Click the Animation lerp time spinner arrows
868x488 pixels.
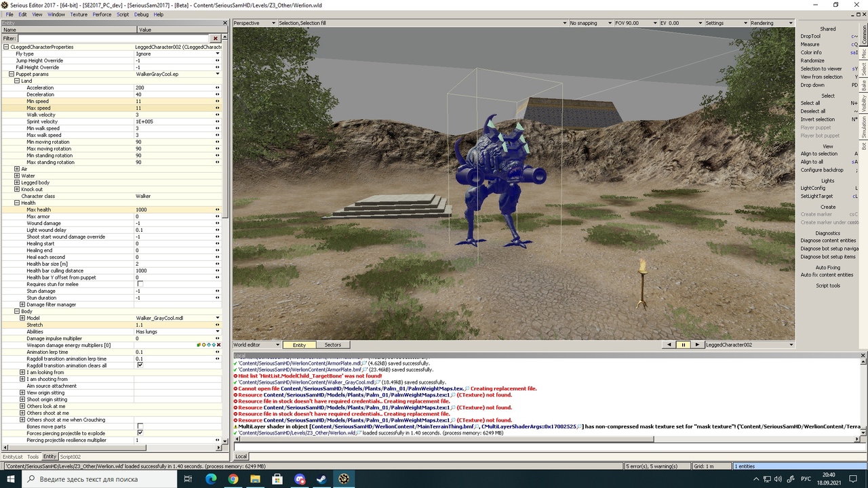[x=218, y=352]
